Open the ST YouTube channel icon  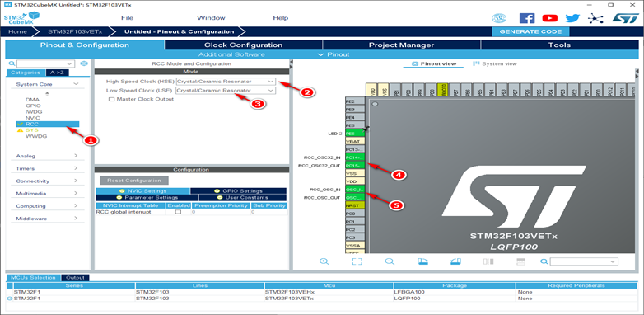point(549,18)
